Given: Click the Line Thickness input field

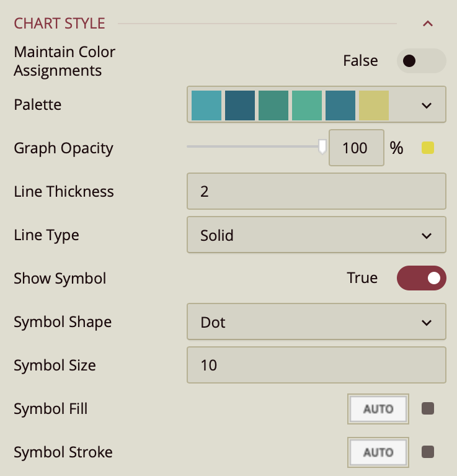Looking at the screenshot, I should (x=316, y=191).
